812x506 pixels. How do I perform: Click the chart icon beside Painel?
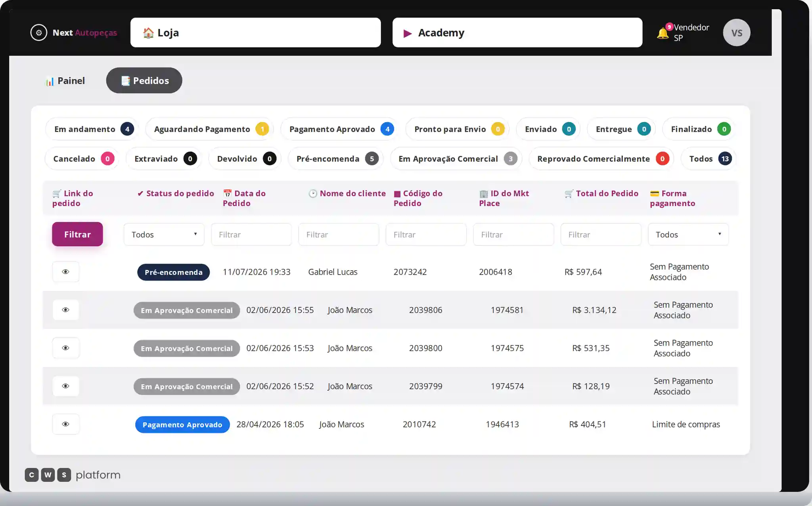click(50, 81)
